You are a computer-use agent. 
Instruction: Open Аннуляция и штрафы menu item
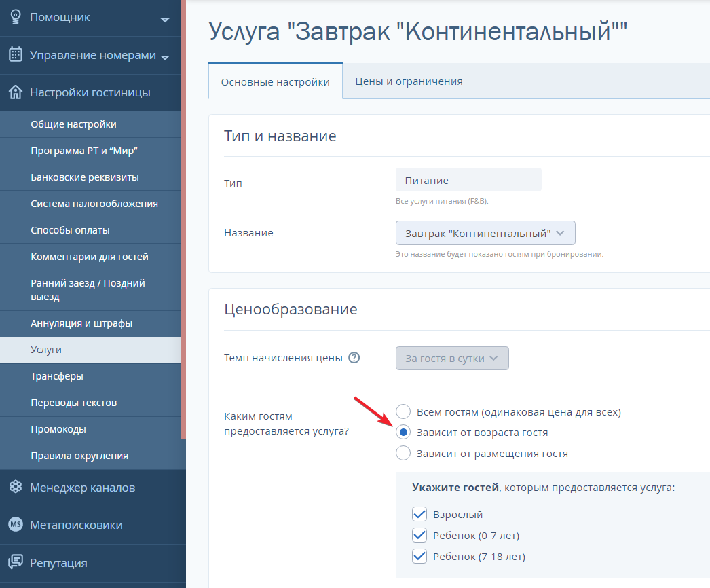point(90,323)
